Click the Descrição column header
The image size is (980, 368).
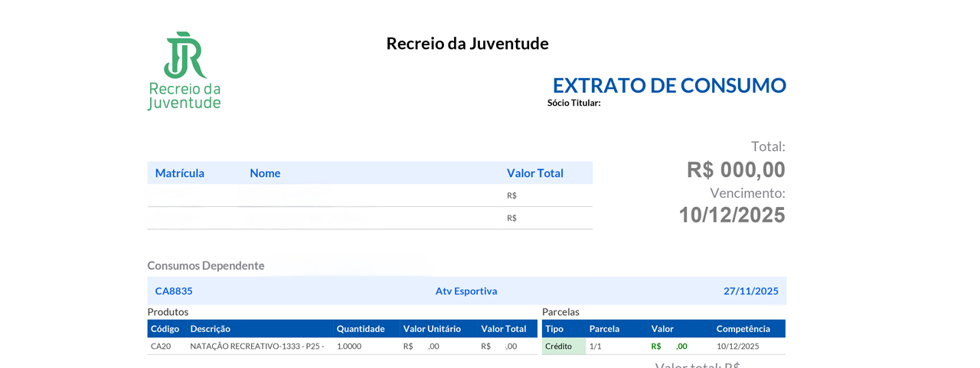point(211,329)
